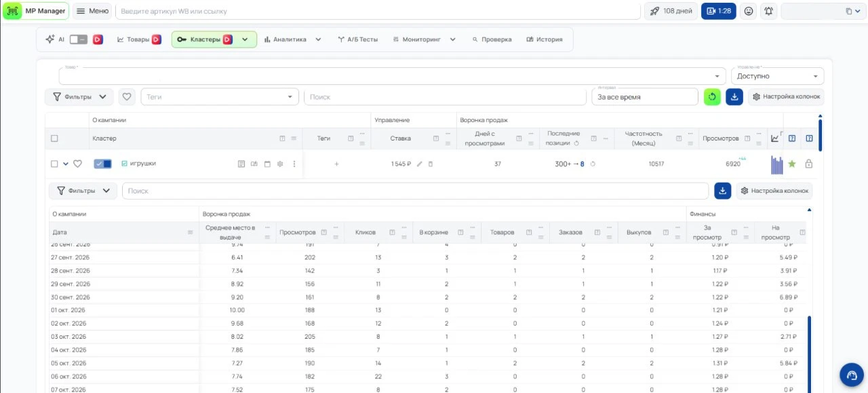Collapse the игрушки row chevron
The height and width of the screenshot is (393, 868).
point(66,164)
